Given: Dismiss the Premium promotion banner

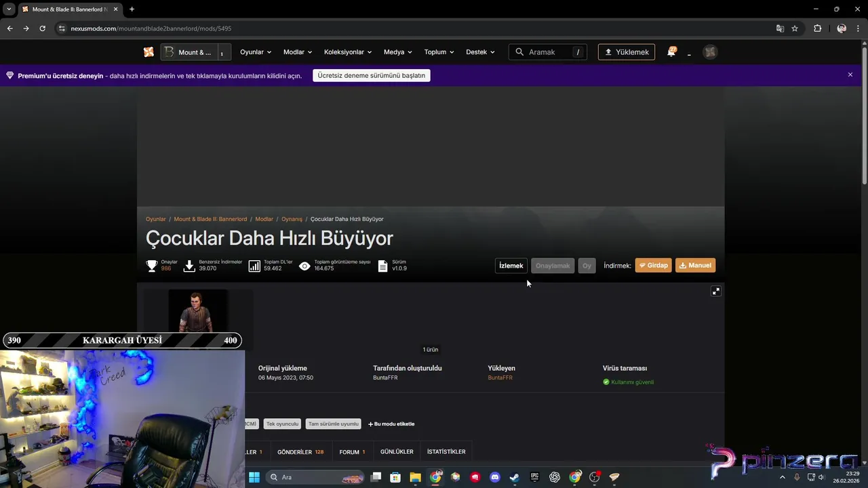Looking at the screenshot, I should point(850,75).
